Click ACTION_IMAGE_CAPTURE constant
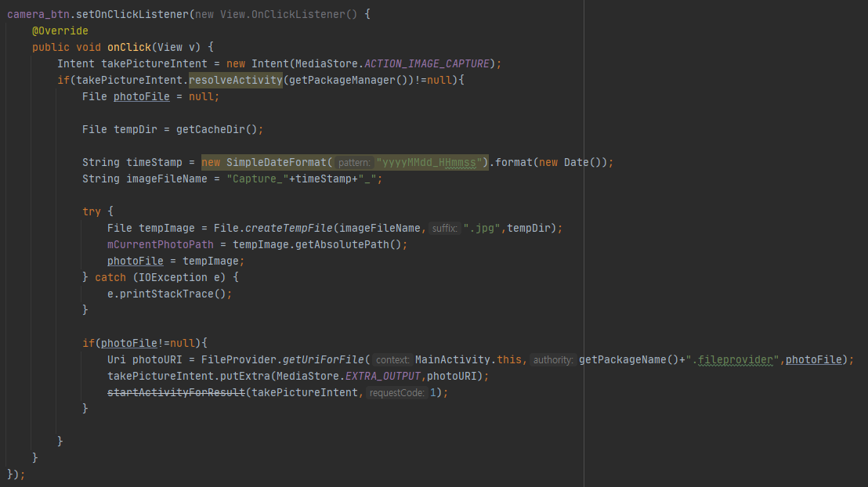This screenshot has height=487, width=868. 427,63
